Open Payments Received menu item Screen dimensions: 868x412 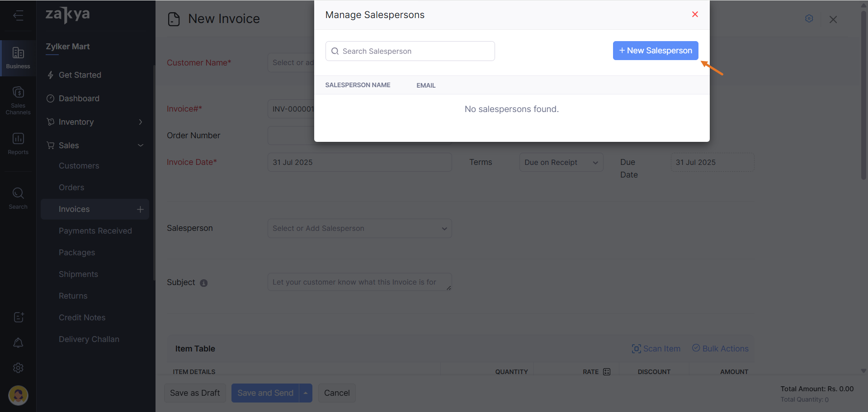[x=95, y=231]
